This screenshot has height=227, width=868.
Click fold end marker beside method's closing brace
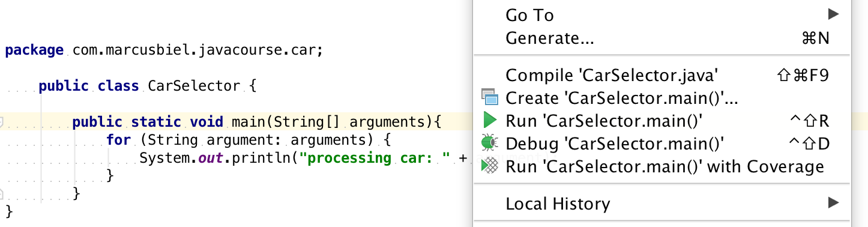click(2, 193)
